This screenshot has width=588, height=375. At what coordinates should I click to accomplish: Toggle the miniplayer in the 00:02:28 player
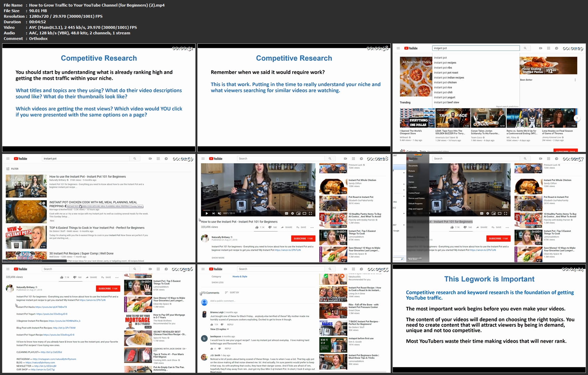(x=298, y=213)
